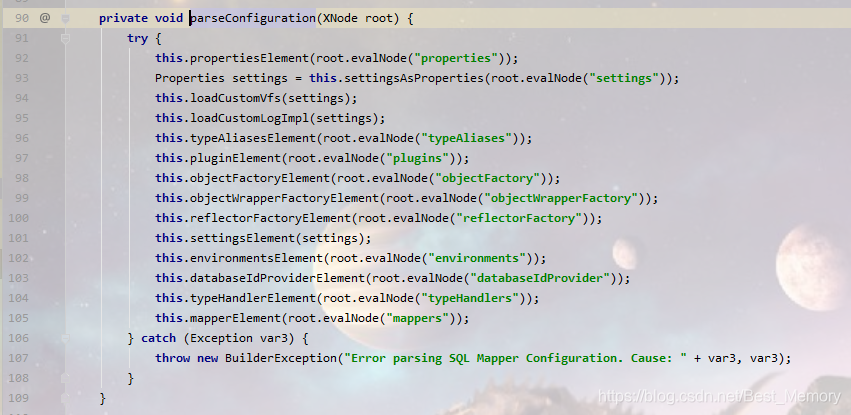Click the Properties type on line 93
851x415 pixels.
(x=189, y=78)
